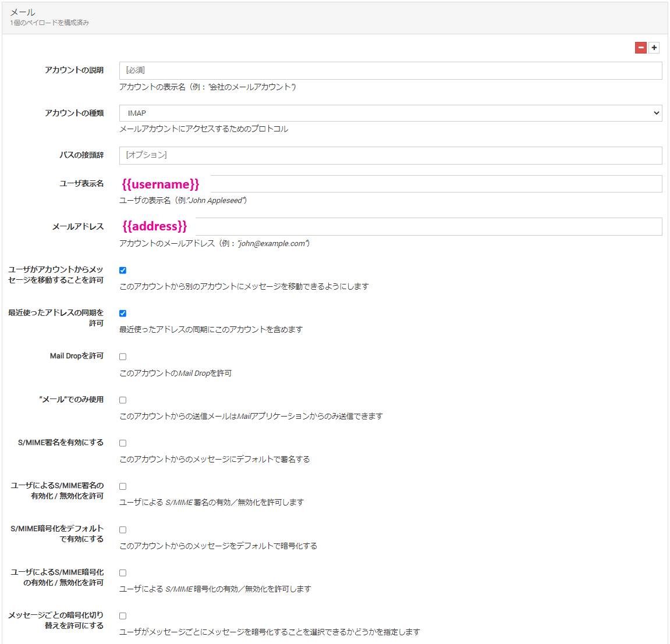Viewport: 670px width, 644px height.
Task: Check ユーザによるS/MIME暗号化の有効化/無効化を許可 checkbox
Action: click(x=123, y=573)
